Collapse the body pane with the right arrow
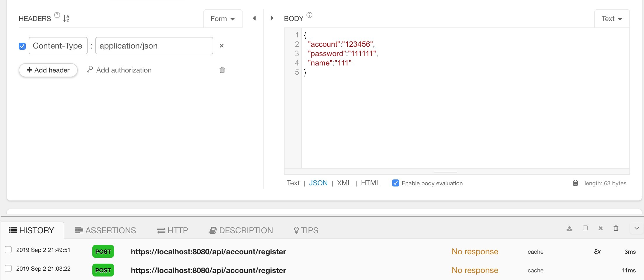The height and width of the screenshot is (280, 644). click(x=272, y=18)
